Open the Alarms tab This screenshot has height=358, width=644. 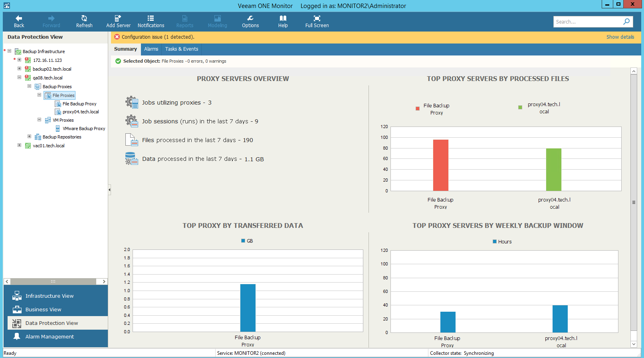(x=151, y=49)
